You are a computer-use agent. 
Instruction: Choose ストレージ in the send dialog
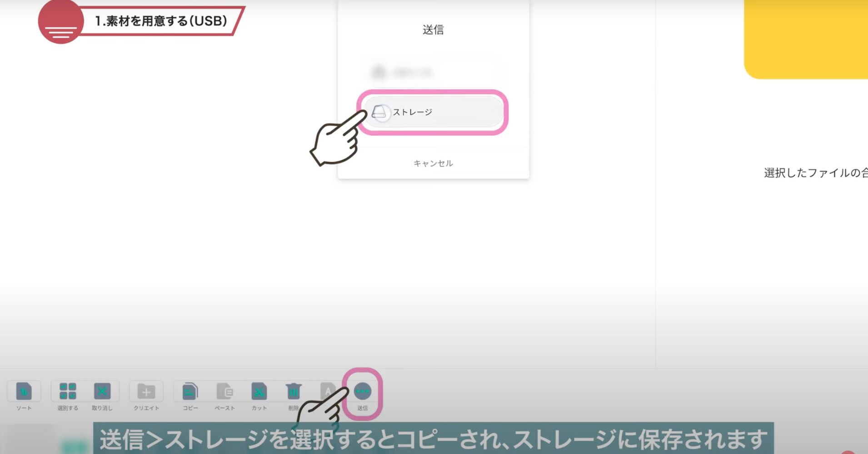point(433,112)
